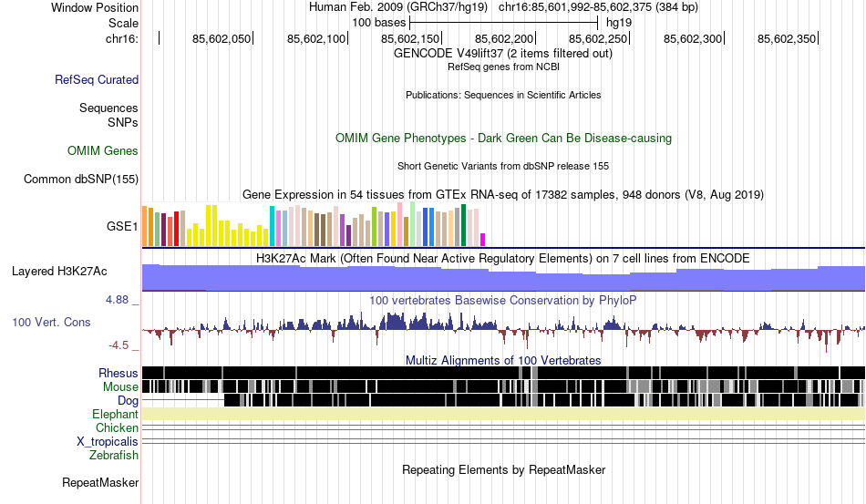Click the 85,602,150 ruler position
The image size is (866, 504).
point(410,38)
